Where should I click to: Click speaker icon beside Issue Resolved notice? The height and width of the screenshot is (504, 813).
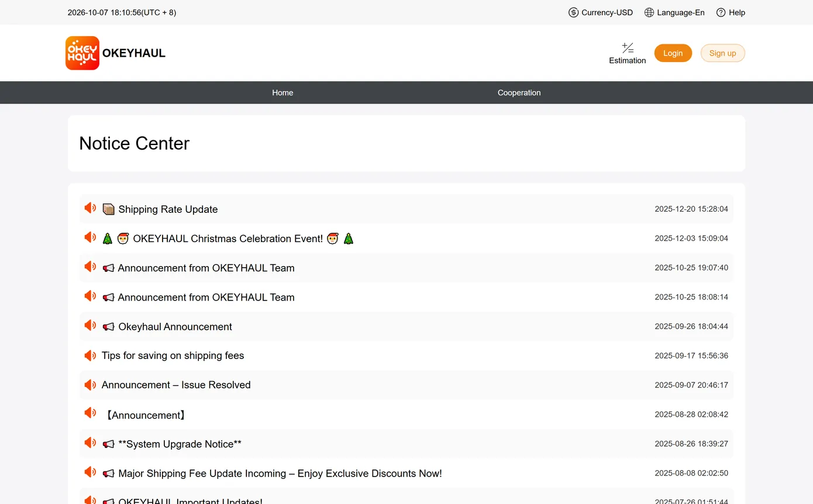90,385
